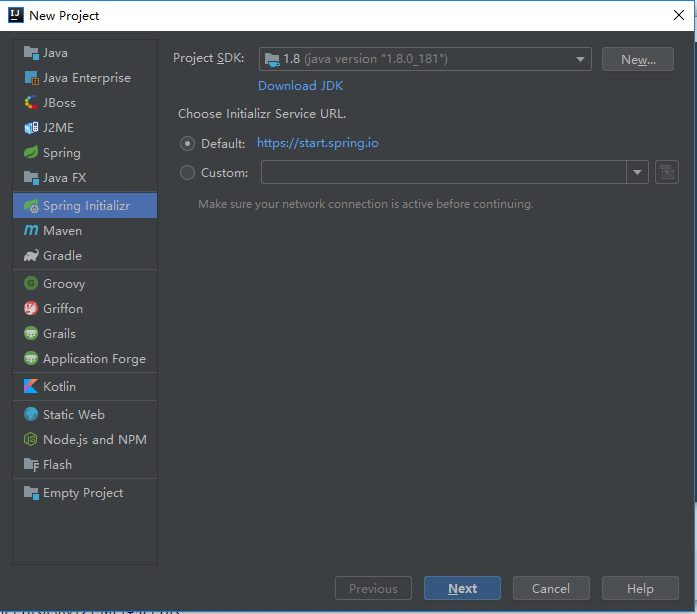This screenshot has height=614, width=697.
Task: Click the Java Enterprise icon
Action: [x=31, y=78]
